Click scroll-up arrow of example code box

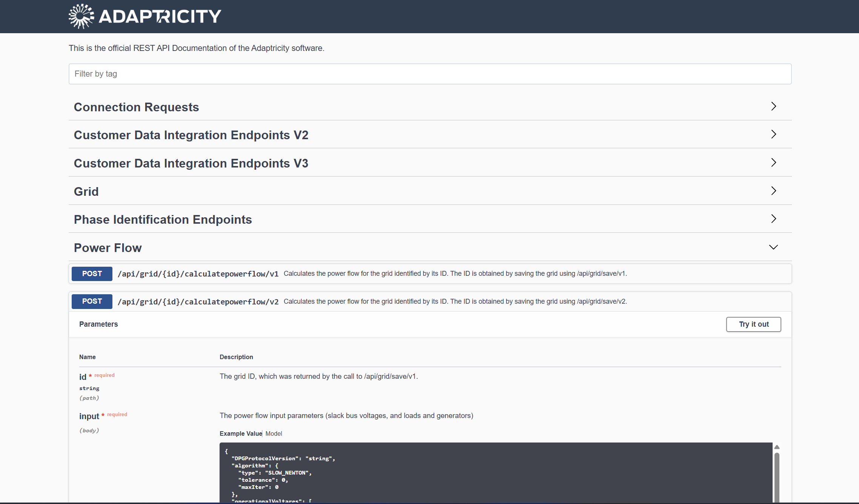[777, 447]
